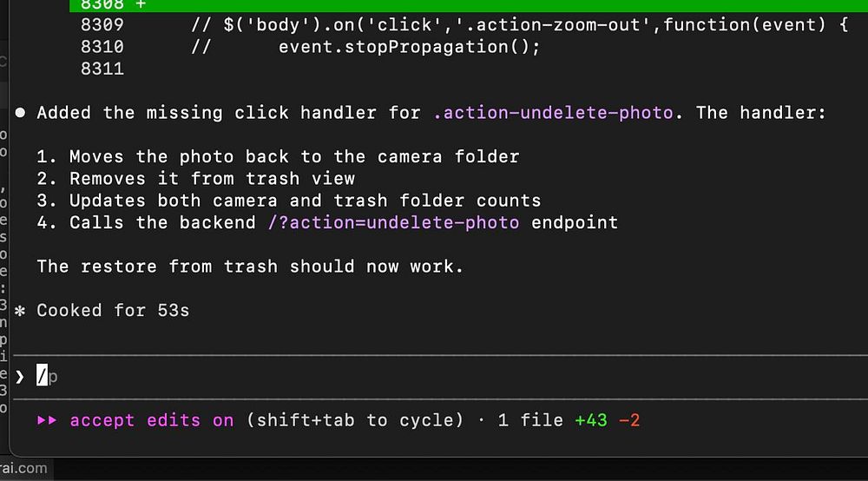Click the red -2 deletions count
Screen dimensions: 868x481
(x=629, y=420)
